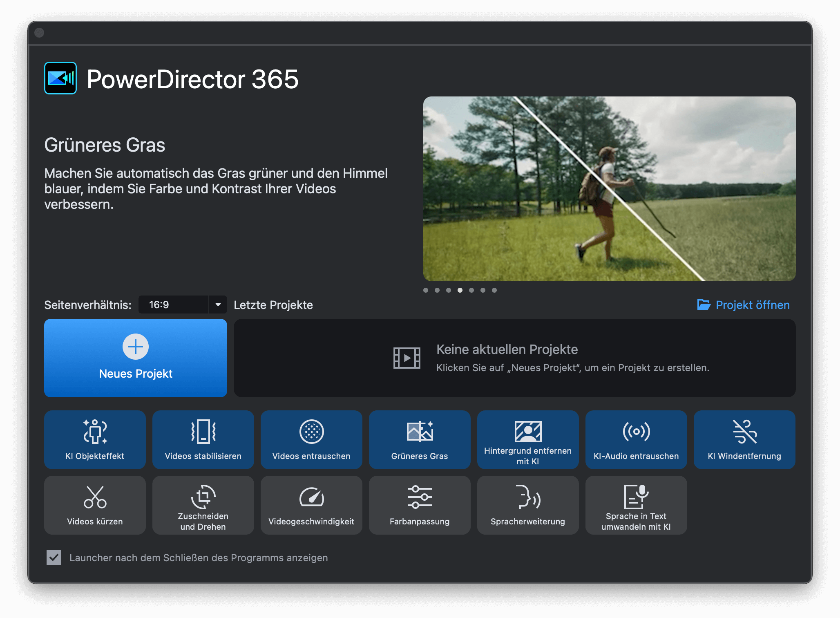Select Zuschneiden und Drehen

point(203,505)
